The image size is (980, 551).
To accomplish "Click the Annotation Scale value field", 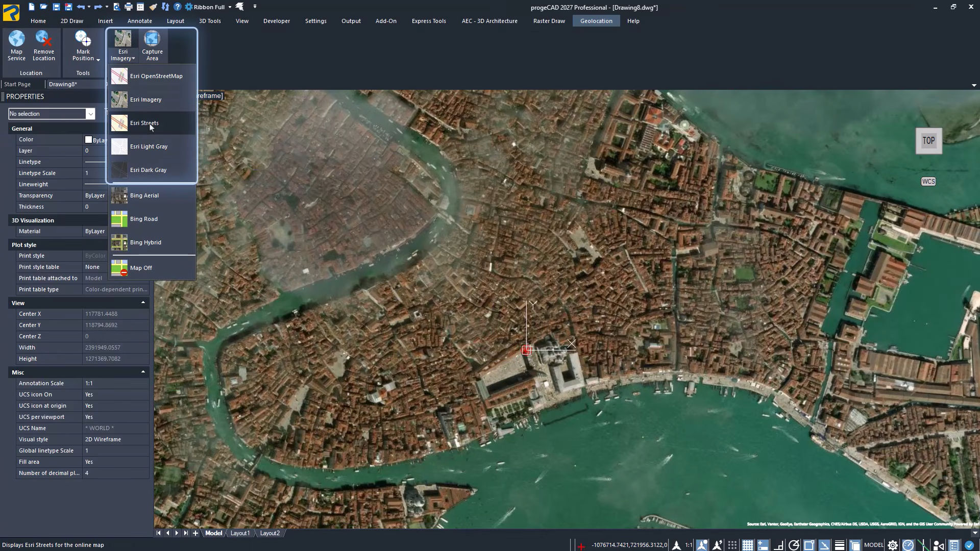I will click(x=116, y=383).
